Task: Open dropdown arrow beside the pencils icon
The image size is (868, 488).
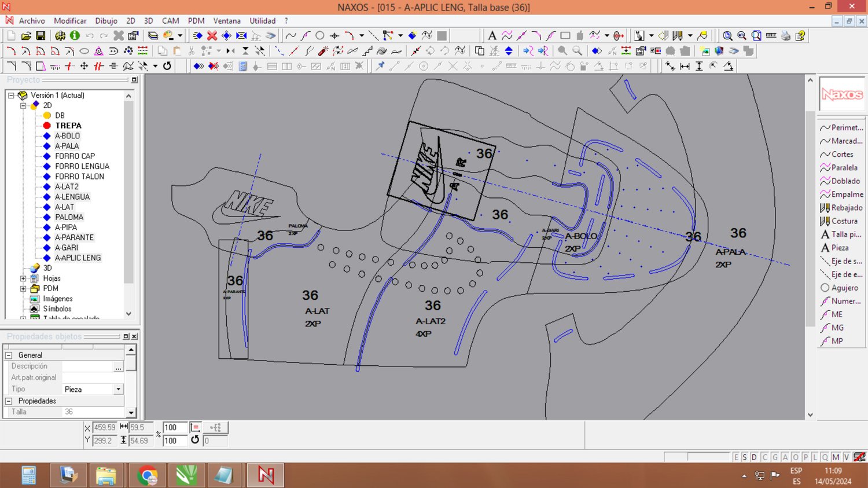Action: (x=690, y=36)
